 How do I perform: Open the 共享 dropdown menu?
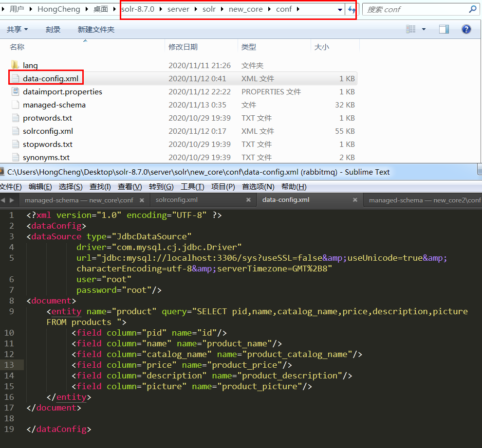tap(17, 29)
